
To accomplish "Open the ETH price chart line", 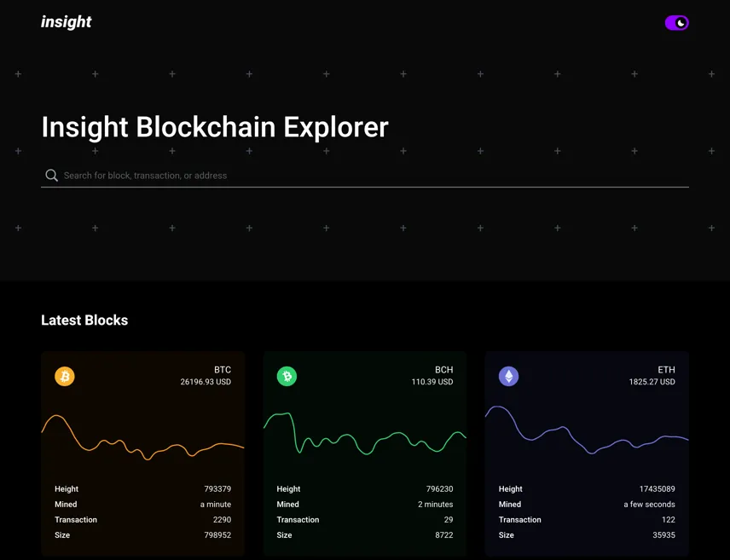I will pos(587,430).
